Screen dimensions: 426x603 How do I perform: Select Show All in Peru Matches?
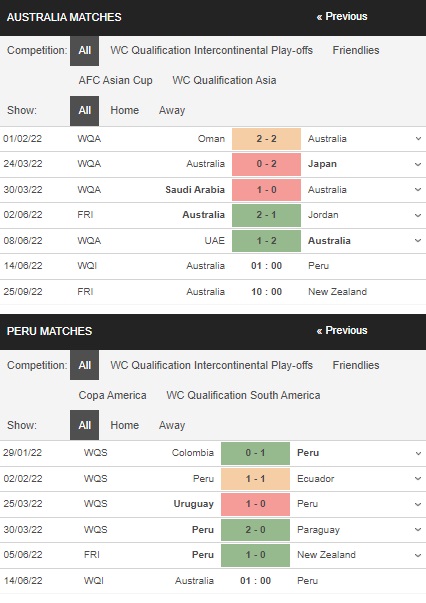pos(85,425)
